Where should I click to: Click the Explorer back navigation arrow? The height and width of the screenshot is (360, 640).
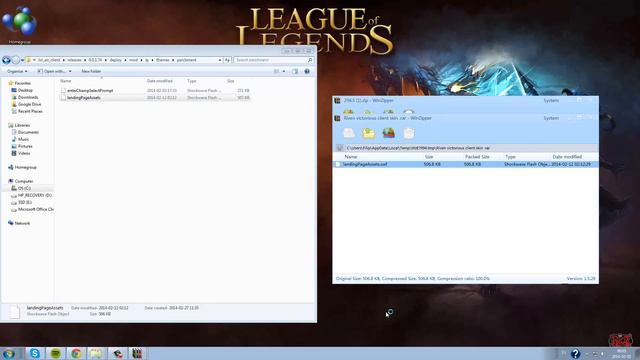click(6, 60)
